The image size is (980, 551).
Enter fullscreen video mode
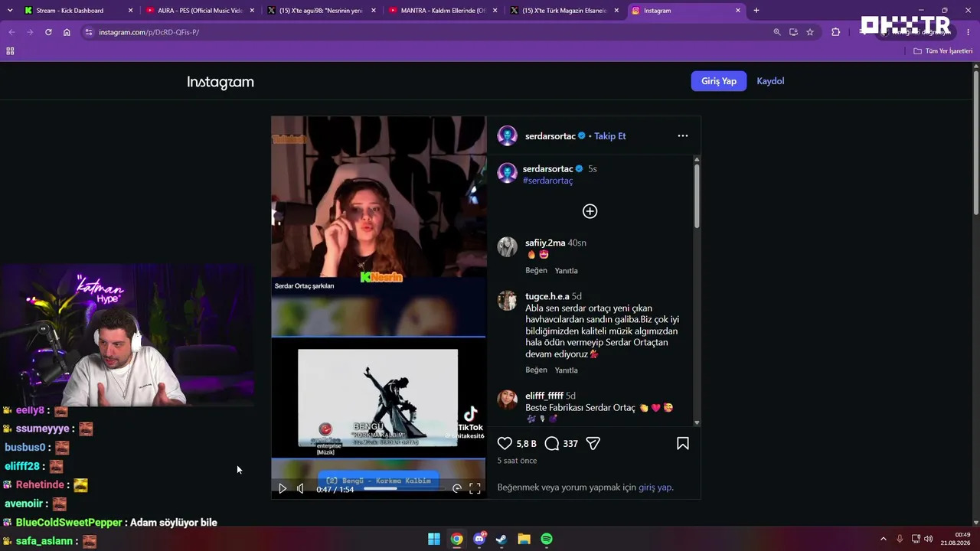[x=475, y=488]
